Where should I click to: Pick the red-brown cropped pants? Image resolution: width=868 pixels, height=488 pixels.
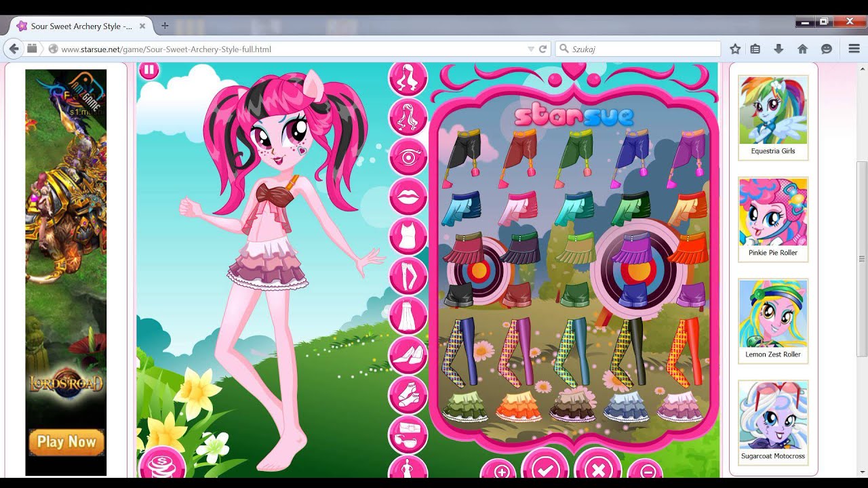(x=519, y=157)
